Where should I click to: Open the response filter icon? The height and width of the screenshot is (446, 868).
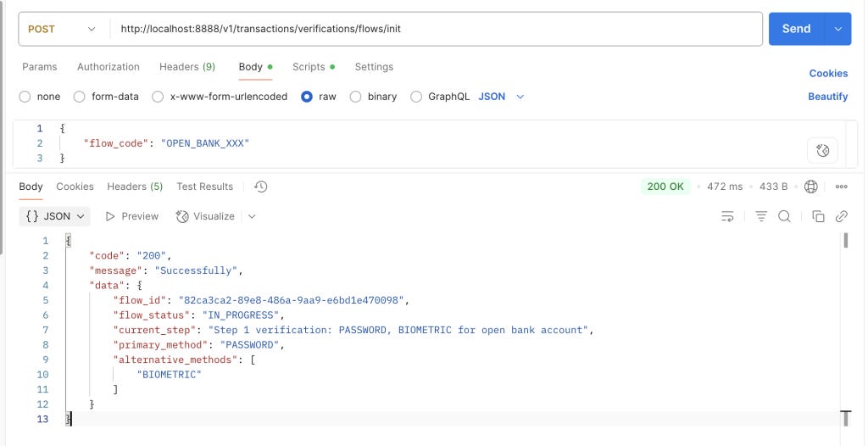(x=762, y=216)
